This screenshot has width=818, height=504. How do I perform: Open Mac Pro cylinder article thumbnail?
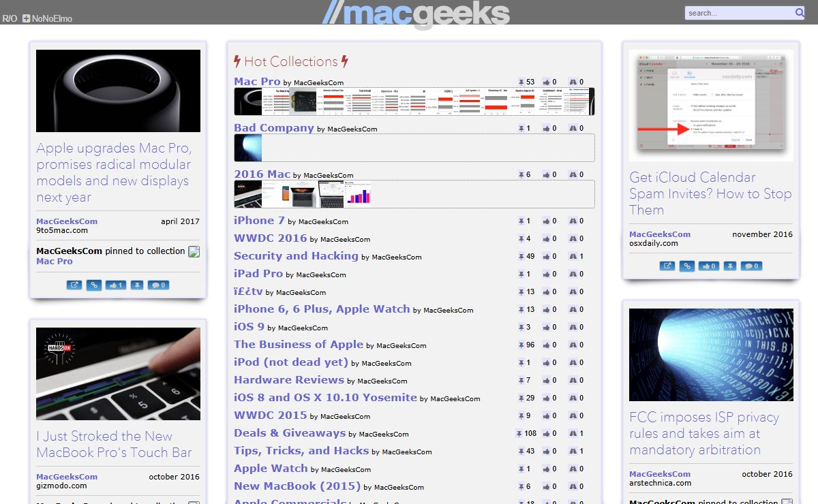(x=118, y=91)
